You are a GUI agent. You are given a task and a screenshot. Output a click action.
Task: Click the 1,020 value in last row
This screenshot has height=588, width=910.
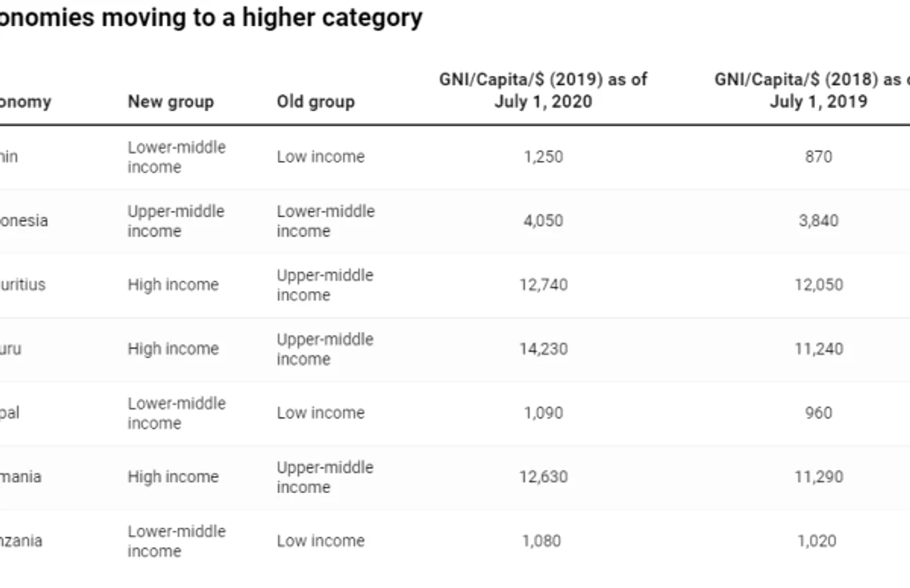pyautogui.click(x=817, y=541)
